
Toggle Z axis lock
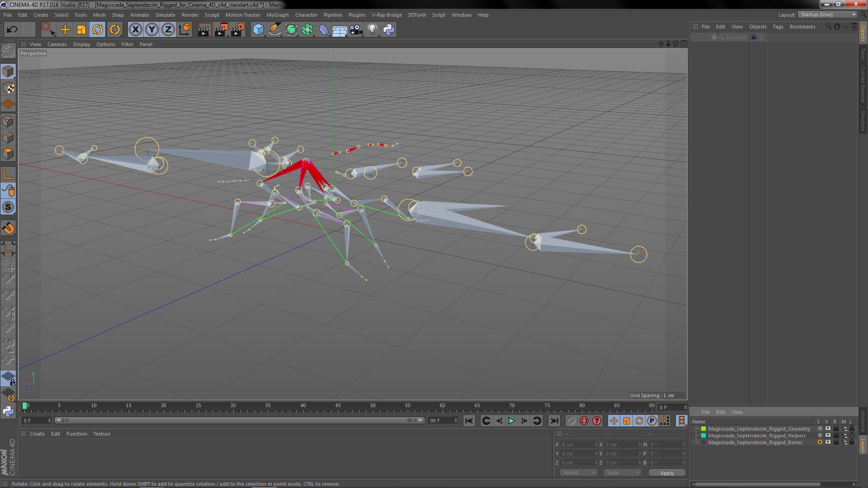point(168,30)
